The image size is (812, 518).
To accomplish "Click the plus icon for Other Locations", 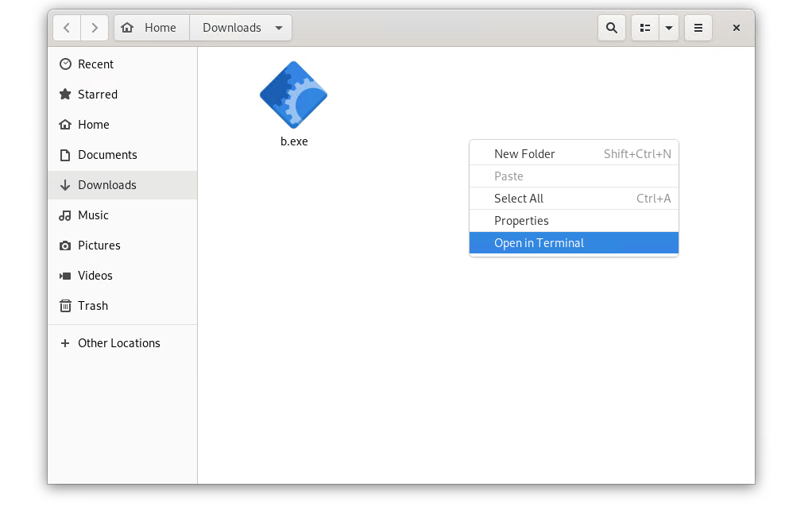I will point(65,343).
